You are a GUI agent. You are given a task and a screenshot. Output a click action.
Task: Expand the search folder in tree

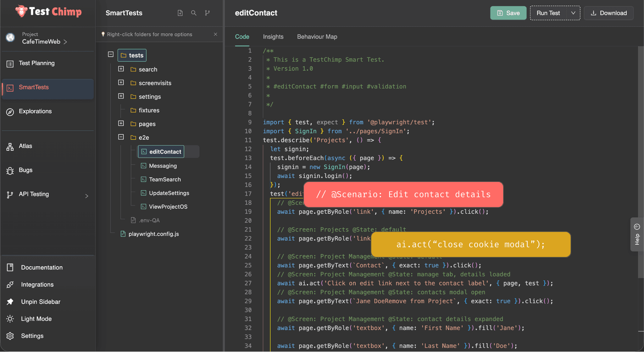(121, 69)
